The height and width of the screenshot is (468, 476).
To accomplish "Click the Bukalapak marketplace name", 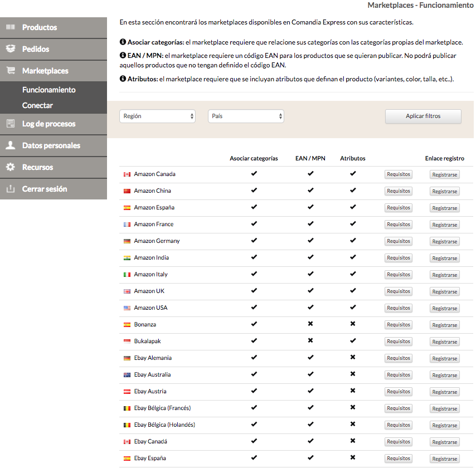I will coord(148,341).
